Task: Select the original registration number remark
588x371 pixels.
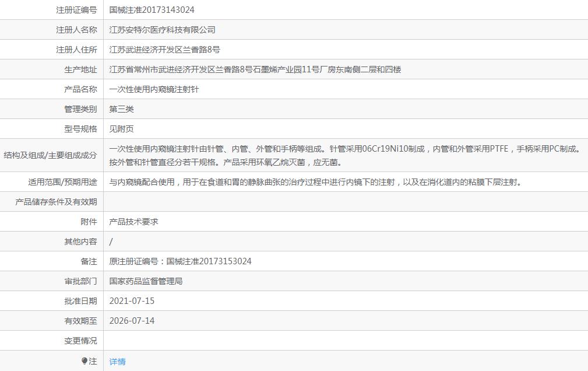Action: 180,261
